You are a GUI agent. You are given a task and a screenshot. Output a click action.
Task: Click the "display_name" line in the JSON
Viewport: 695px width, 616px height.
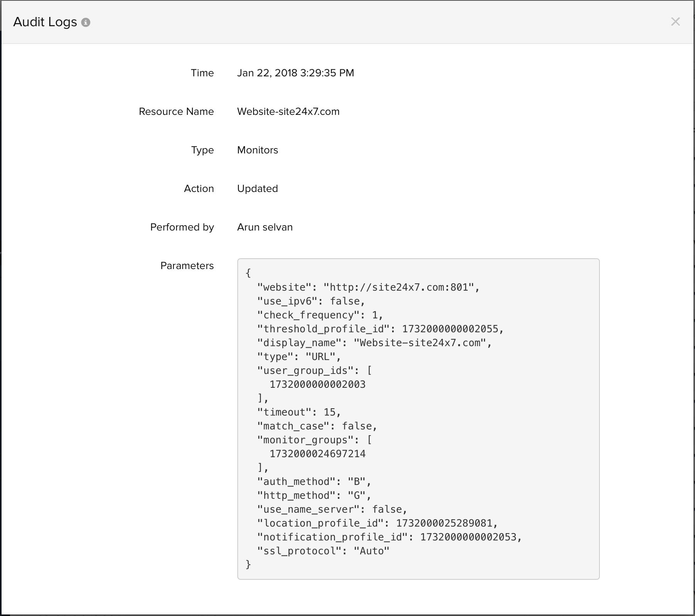click(x=374, y=343)
